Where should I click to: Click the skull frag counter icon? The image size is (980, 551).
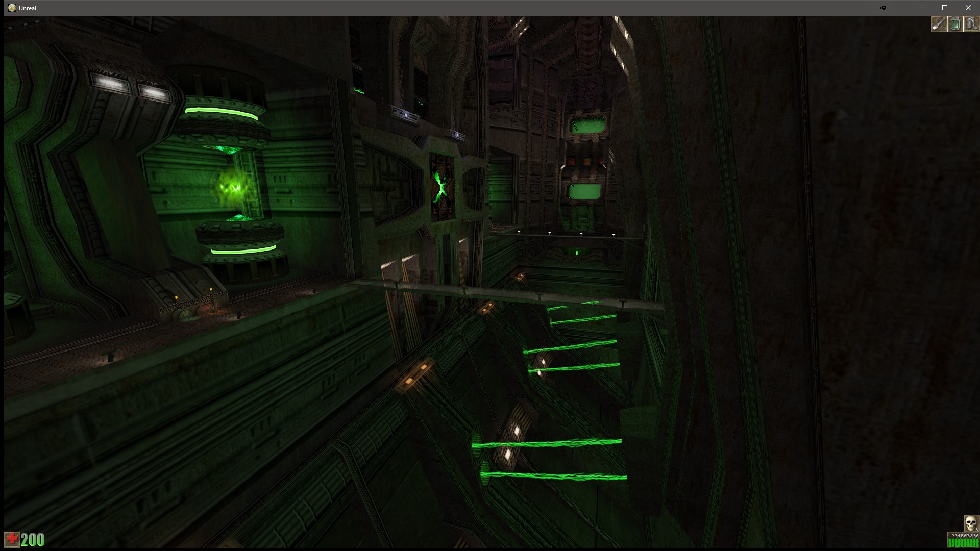[971, 523]
